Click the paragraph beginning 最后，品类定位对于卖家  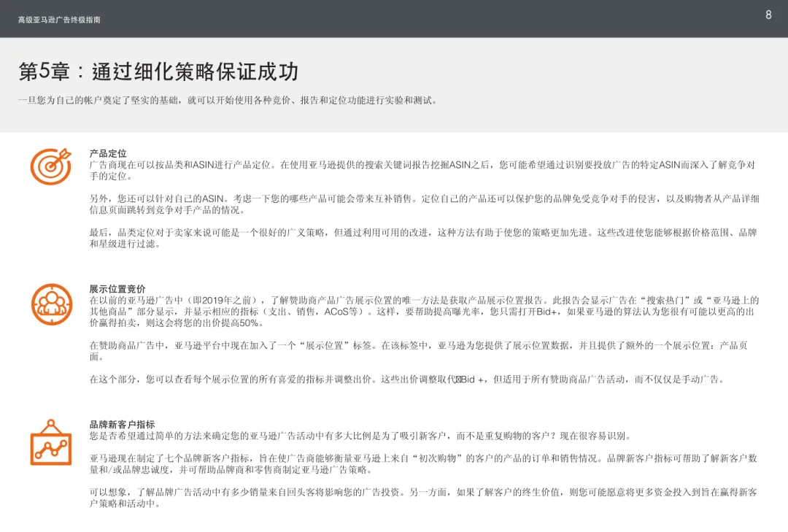pyautogui.click(x=423, y=239)
